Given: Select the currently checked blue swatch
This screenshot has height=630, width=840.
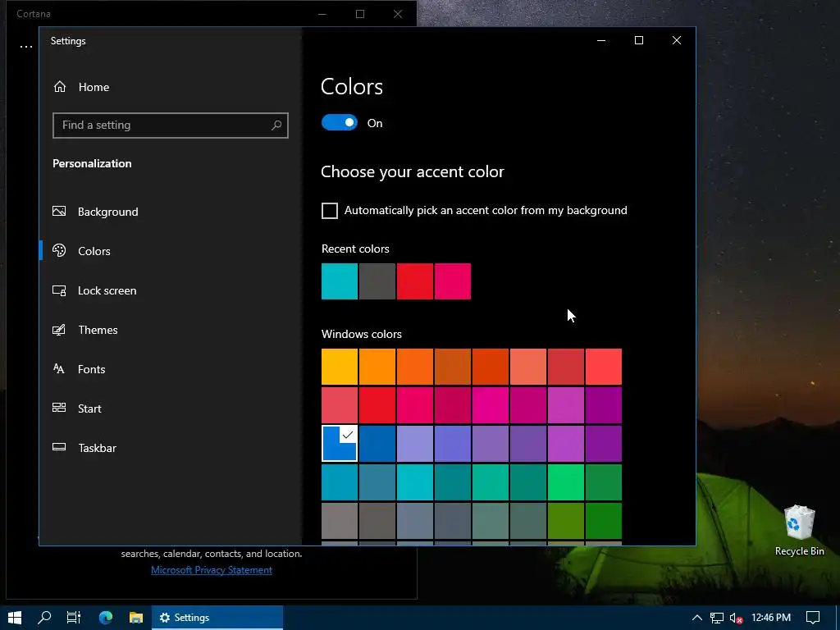Looking at the screenshot, I should tap(340, 444).
